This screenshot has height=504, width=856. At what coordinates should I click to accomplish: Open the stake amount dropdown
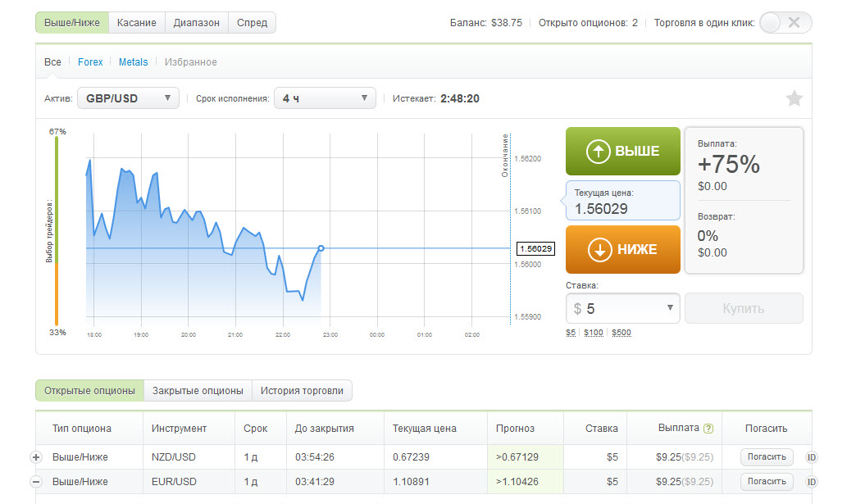click(x=623, y=309)
